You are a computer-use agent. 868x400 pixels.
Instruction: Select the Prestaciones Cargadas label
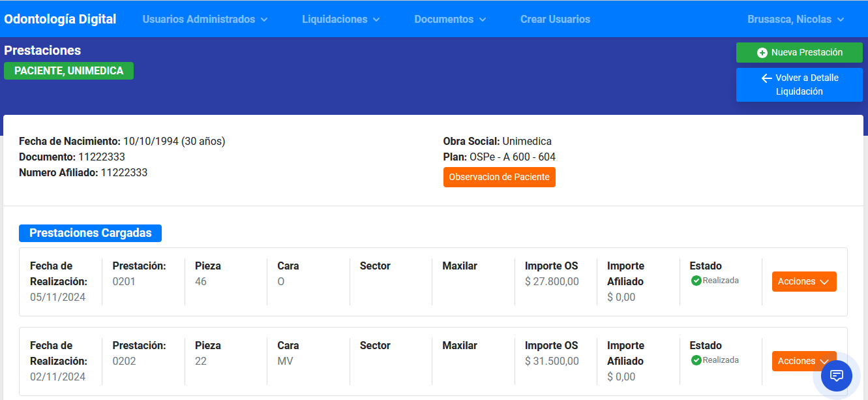click(x=90, y=233)
